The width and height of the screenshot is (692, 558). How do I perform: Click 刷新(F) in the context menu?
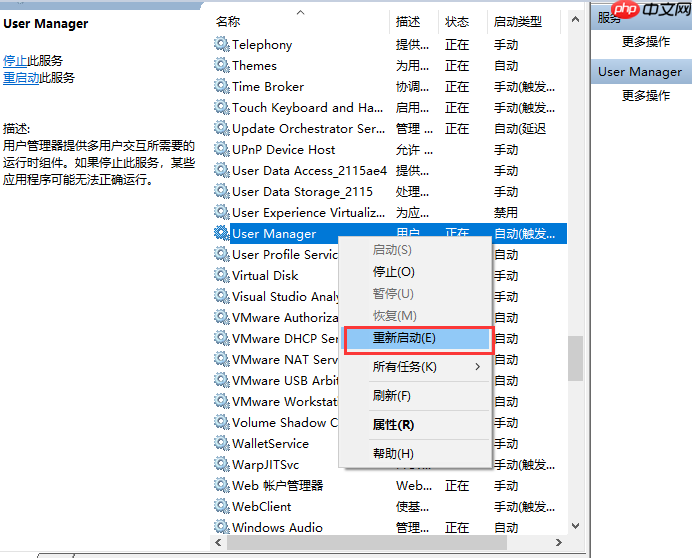[x=391, y=396]
